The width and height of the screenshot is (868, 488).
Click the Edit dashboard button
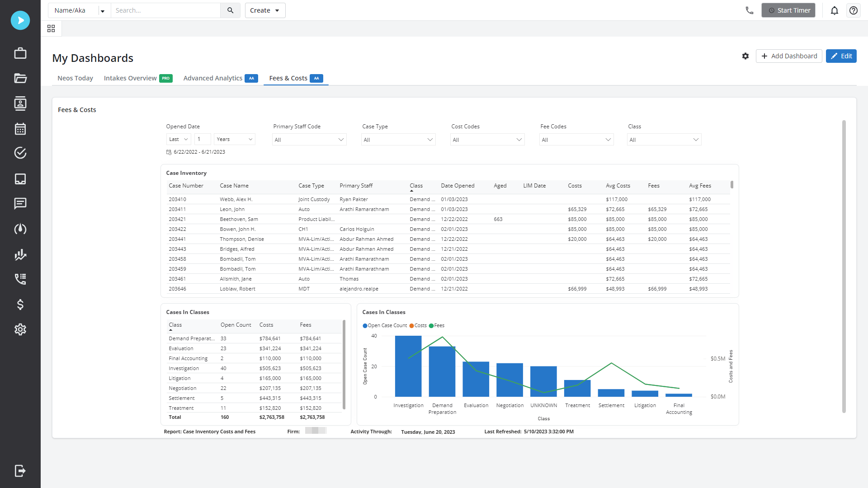pos(841,56)
